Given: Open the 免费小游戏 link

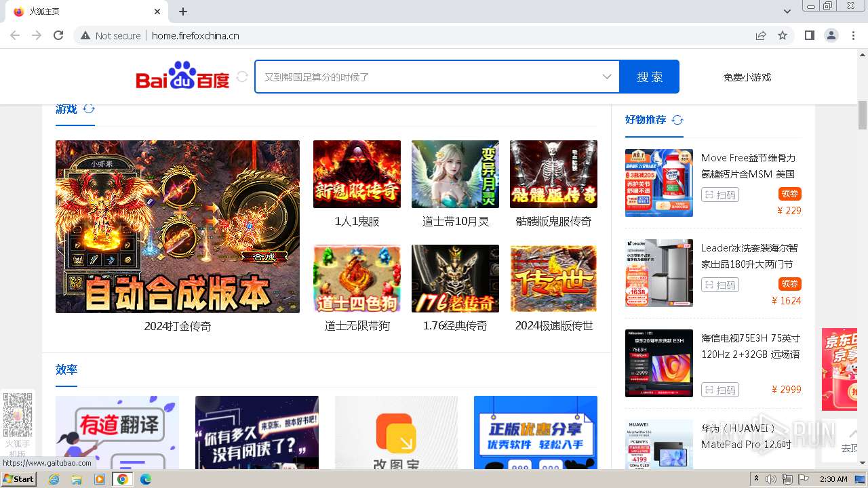Looking at the screenshot, I should coord(747,77).
